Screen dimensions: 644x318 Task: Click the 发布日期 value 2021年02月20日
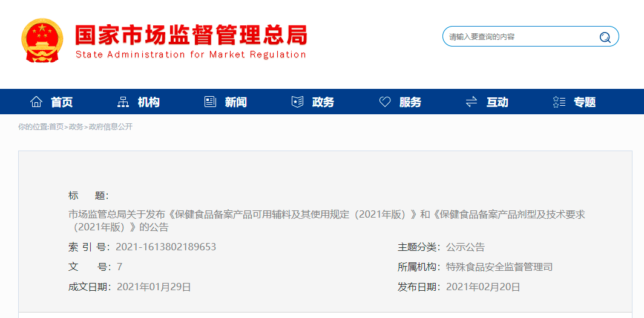pyautogui.click(x=483, y=287)
